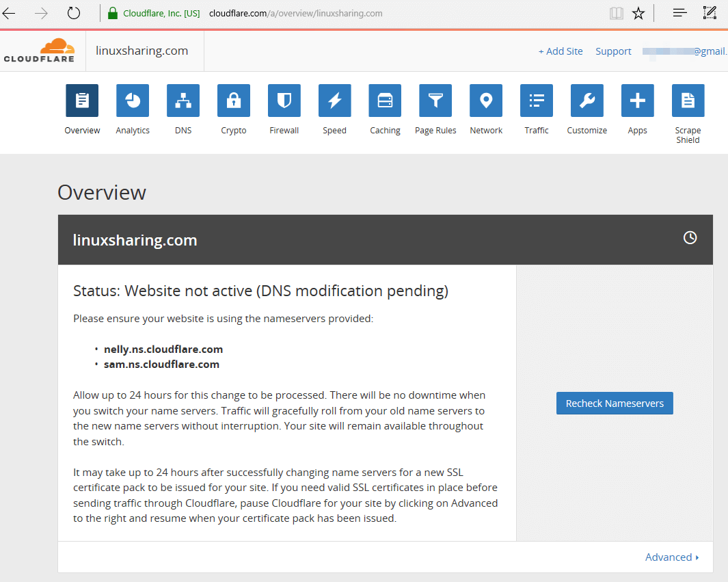The height and width of the screenshot is (582, 728).
Task: Open the Network location pin icon
Action: coord(486,101)
